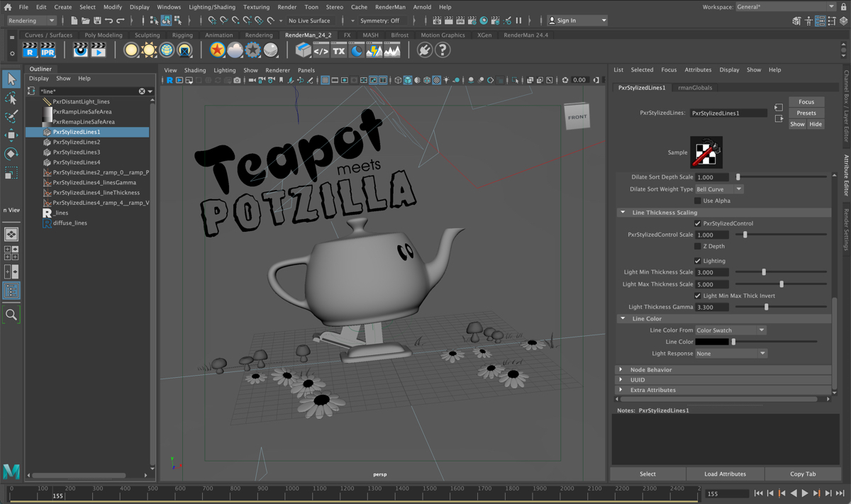Toggle the Z Depth checkbox
The image size is (851, 504).
coord(698,246)
